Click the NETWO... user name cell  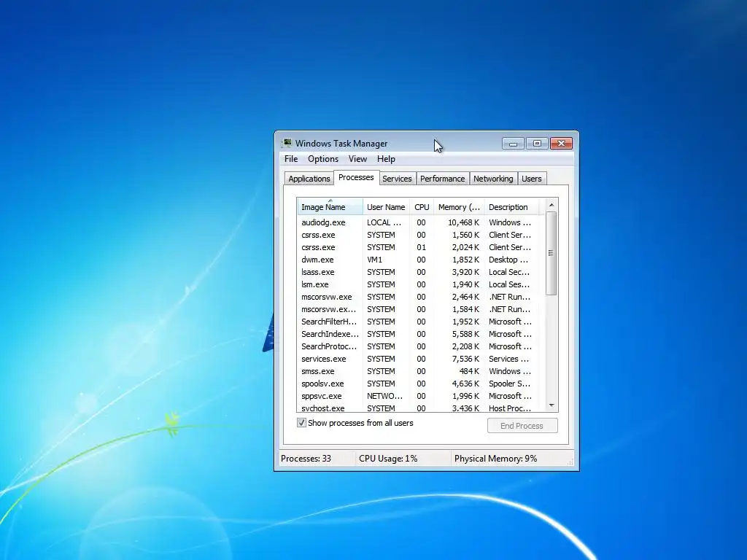384,396
